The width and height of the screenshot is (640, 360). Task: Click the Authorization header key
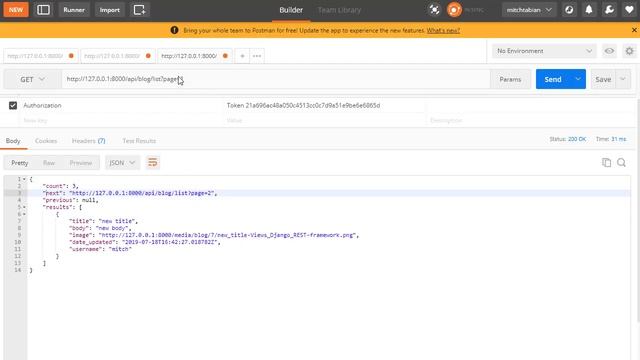click(x=42, y=105)
